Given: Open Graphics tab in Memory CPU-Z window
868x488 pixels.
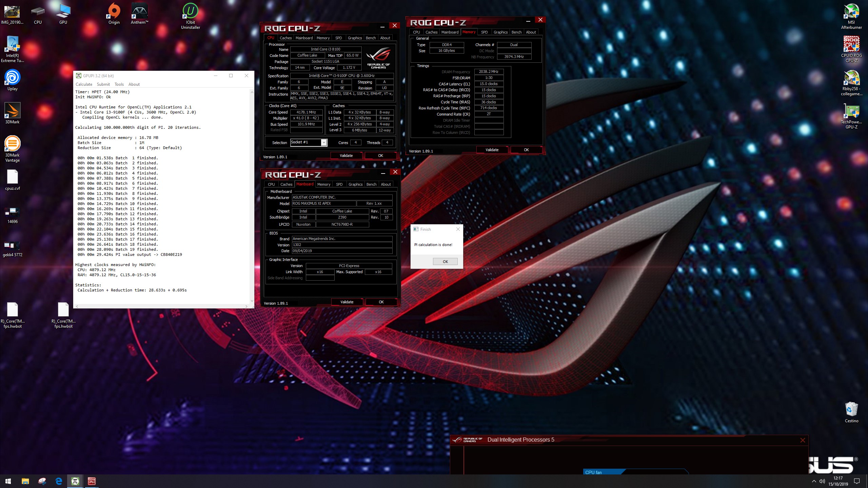Looking at the screenshot, I should tap(500, 32).
